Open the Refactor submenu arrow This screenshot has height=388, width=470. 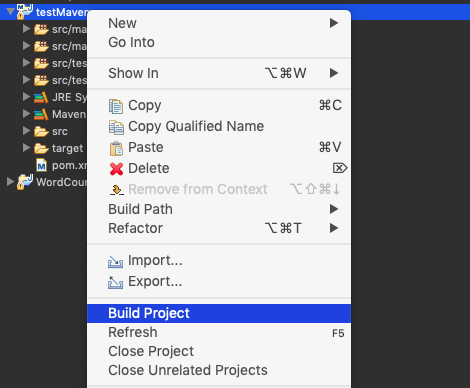pos(334,228)
